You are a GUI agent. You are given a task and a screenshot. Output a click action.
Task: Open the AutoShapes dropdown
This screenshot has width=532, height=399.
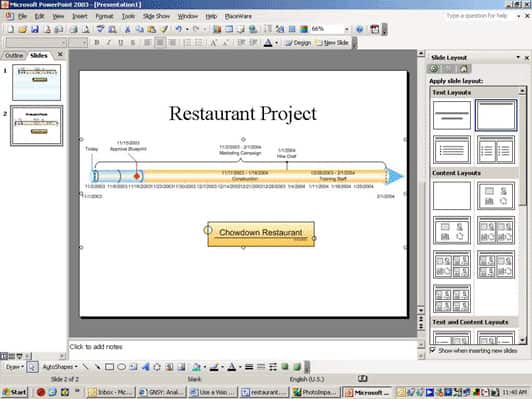coord(60,367)
